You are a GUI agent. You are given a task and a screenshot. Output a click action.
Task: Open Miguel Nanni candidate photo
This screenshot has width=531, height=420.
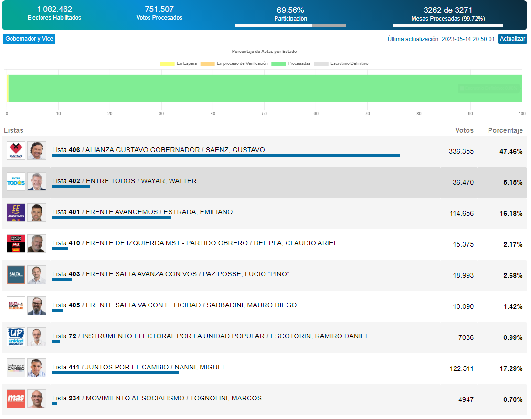coord(37,368)
